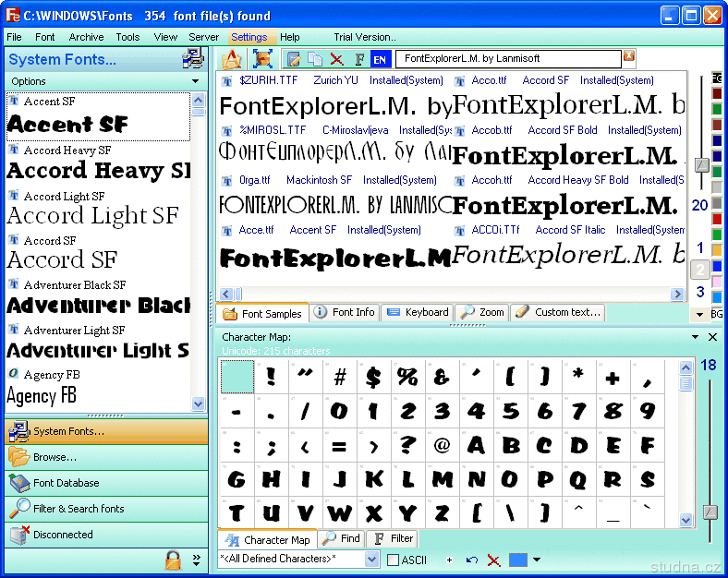The width and height of the screenshot is (728, 578).
Task: Click the blue color box in character toolbar
Action: (518, 560)
